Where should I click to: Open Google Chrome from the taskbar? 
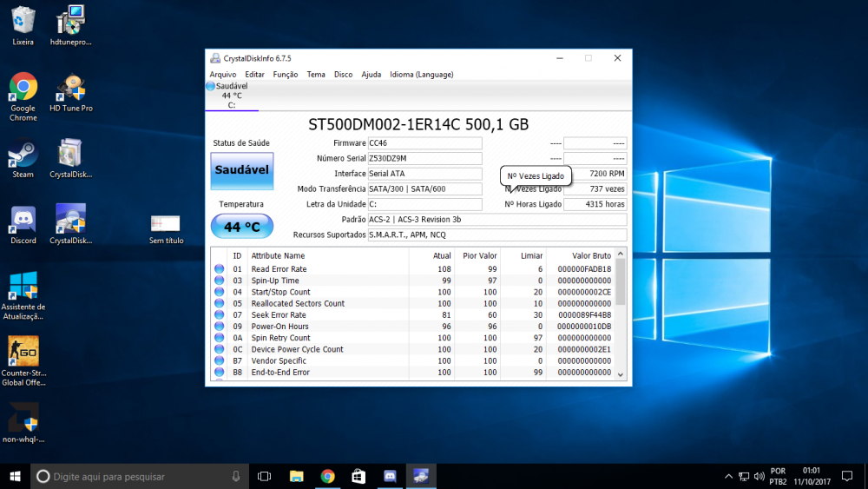coord(327,476)
